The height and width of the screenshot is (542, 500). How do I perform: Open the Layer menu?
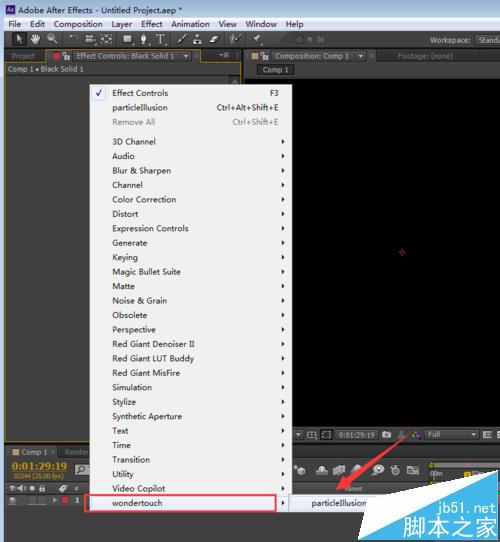click(121, 24)
